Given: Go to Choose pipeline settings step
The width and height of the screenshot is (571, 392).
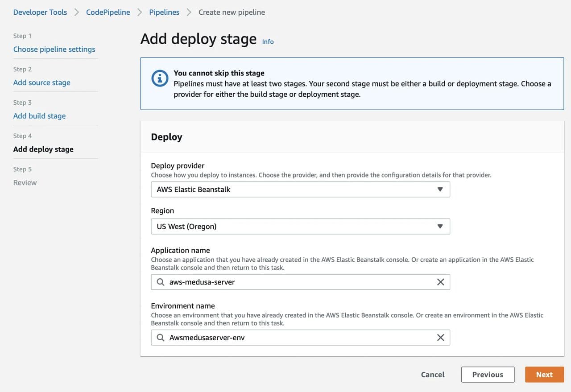Looking at the screenshot, I should pos(54,49).
